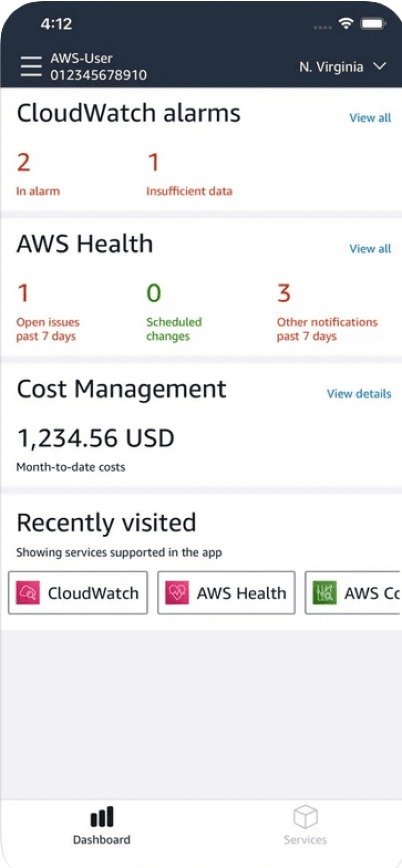Expand the N. Virginia region chevron
This screenshot has height=868, width=402.
click(x=380, y=66)
